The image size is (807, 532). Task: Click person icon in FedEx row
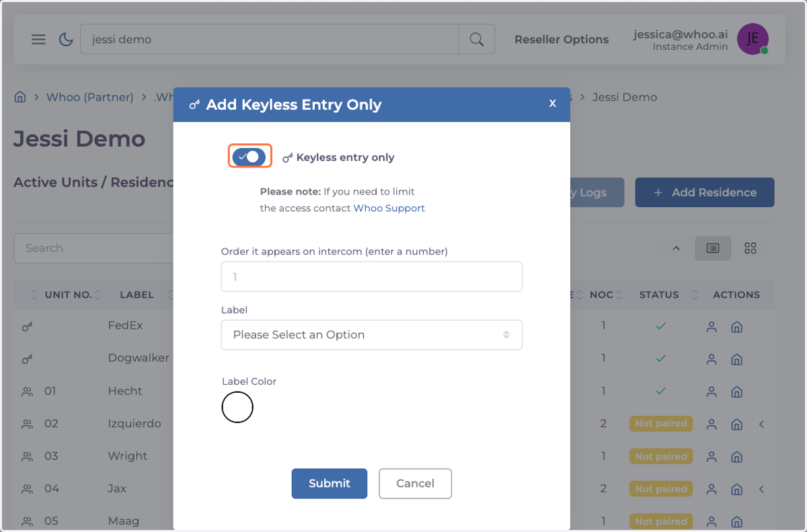tap(712, 326)
